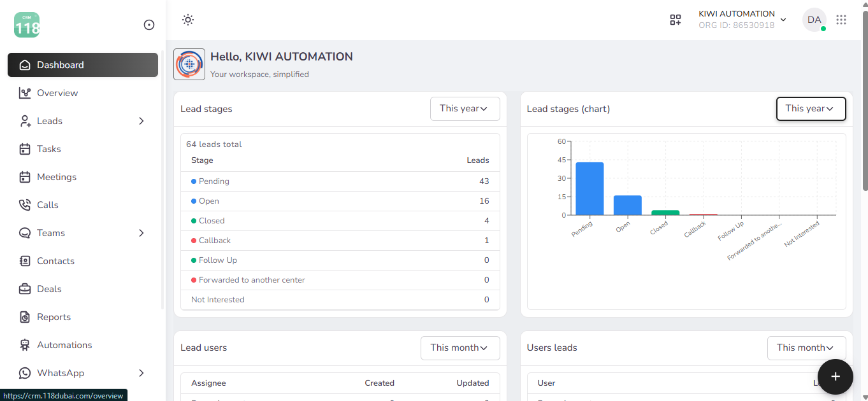Viewport: 868px width, 401px height.
Task: Open the add-widget grid plus icon
Action: [676, 20]
